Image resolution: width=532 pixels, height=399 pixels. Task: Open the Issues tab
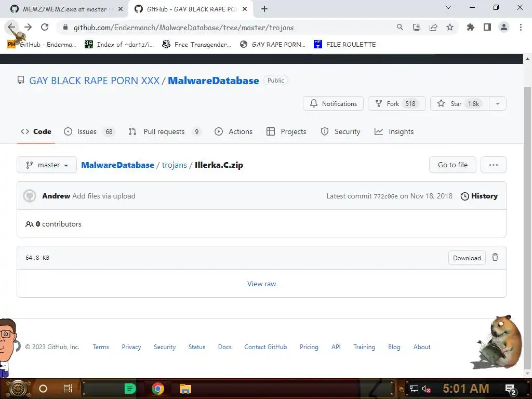click(89, 131)
